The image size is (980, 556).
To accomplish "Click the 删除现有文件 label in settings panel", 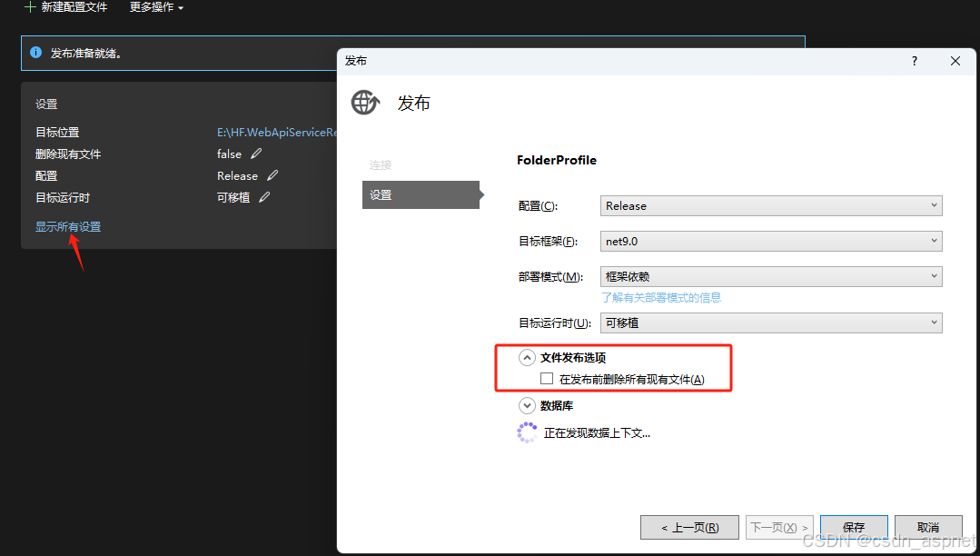I will click(x=68, y=154).
